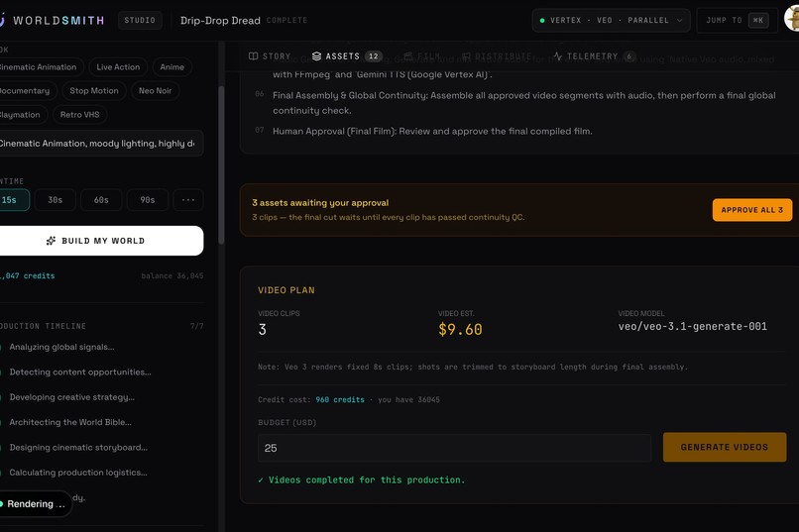Select the Retro VHS style chip
799x532 pixels.
[79, 115]
